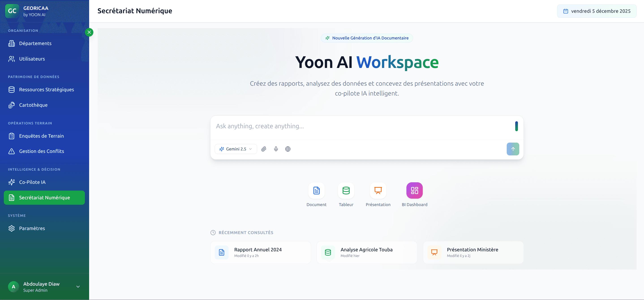The width and height of the screenshot is (644, 300).
Task: Enable web search with the globe icon
Action: coord(288,149)
